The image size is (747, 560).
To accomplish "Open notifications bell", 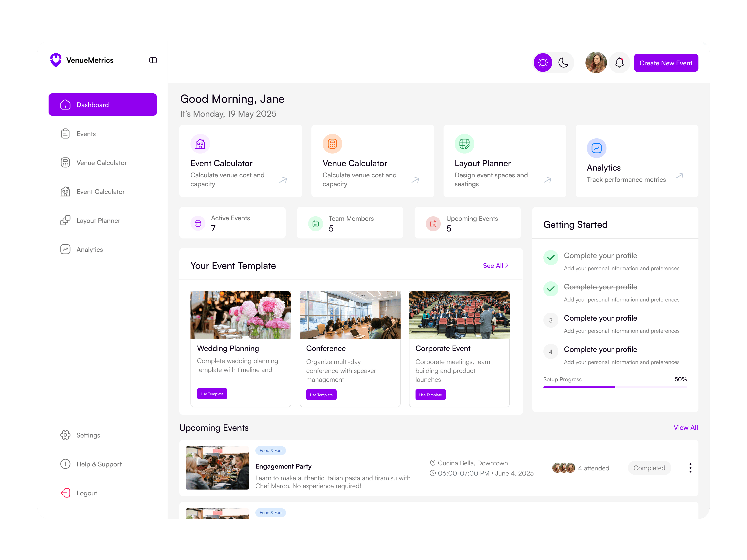I will pos(619,63).
